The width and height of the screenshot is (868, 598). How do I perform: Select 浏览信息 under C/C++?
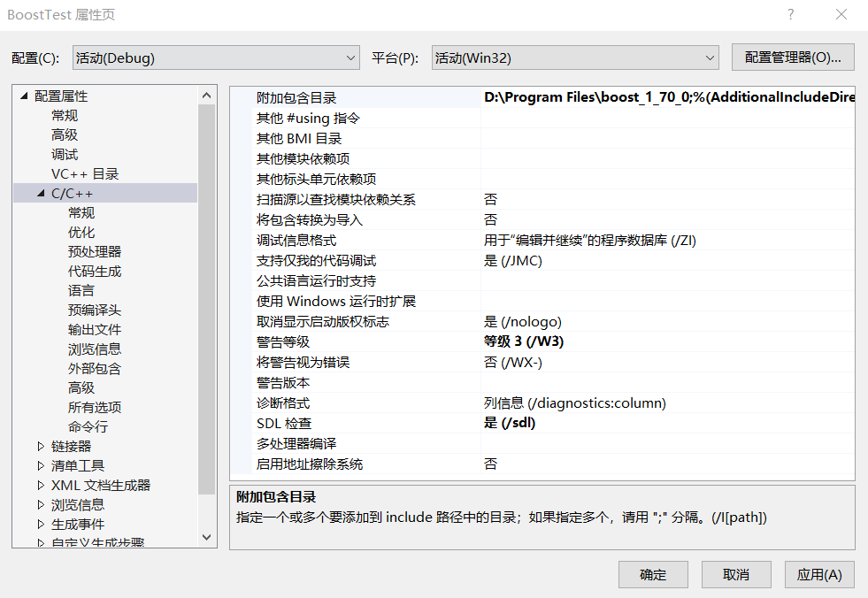95,349
